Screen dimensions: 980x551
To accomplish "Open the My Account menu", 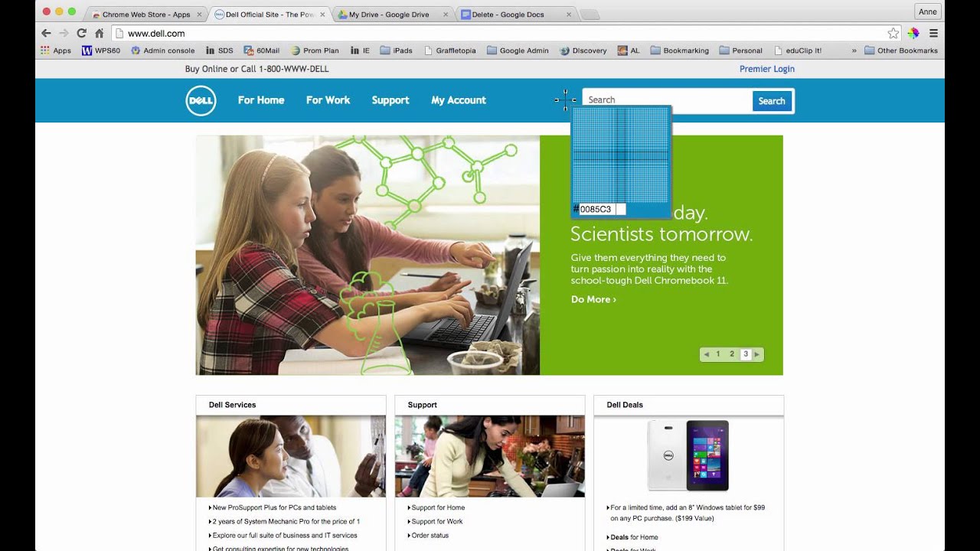I will (459, 100).
